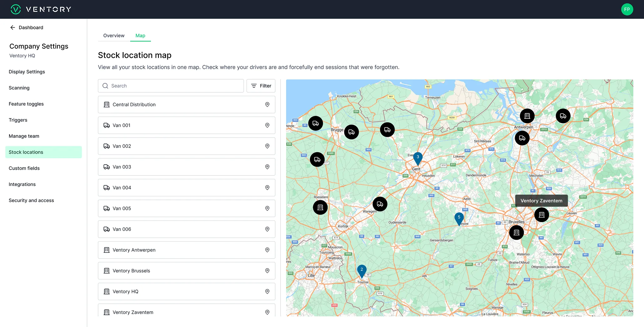644x327 pixels.
Task: Click the location pin for Van 006
Action: click(267, 229)
